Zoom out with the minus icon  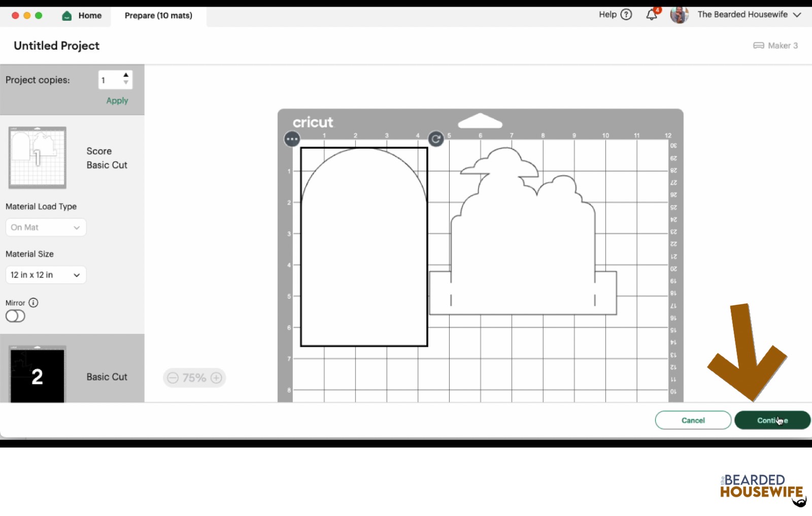[x=173, y=378]
